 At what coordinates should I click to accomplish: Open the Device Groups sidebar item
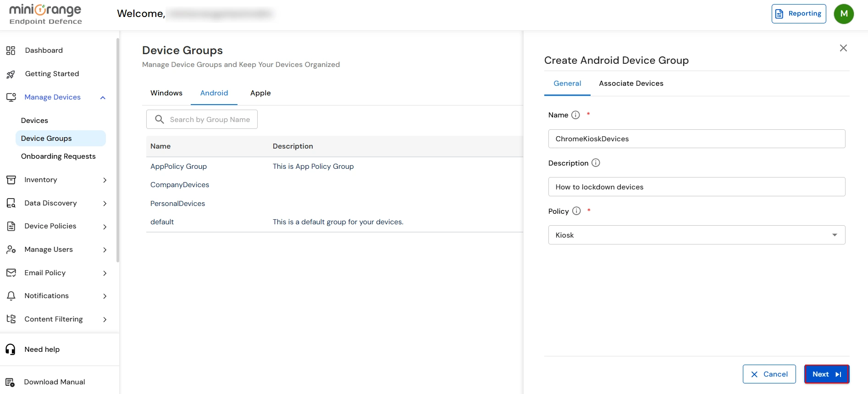[61, 139]
